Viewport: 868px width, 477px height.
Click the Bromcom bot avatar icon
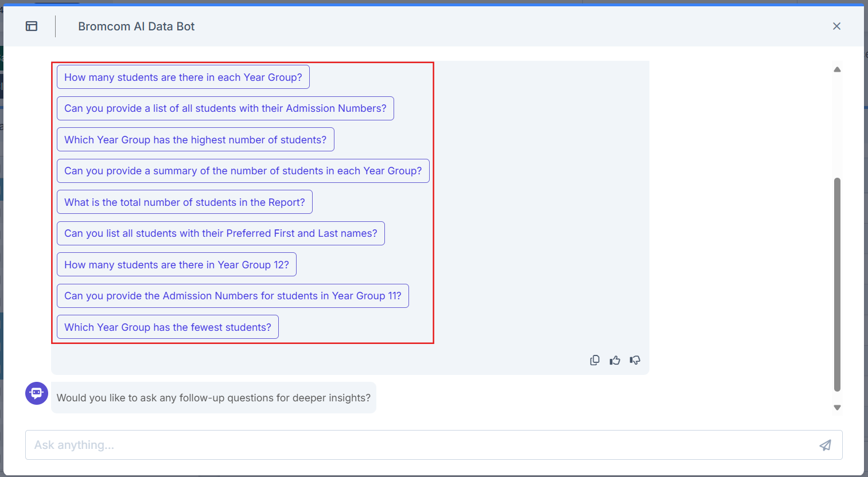click(x=36, y=393)
